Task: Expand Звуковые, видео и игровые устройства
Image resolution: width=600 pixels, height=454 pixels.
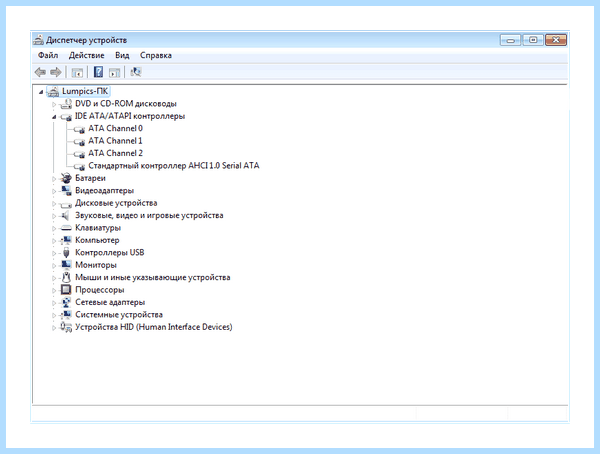Action: [54, 216]
